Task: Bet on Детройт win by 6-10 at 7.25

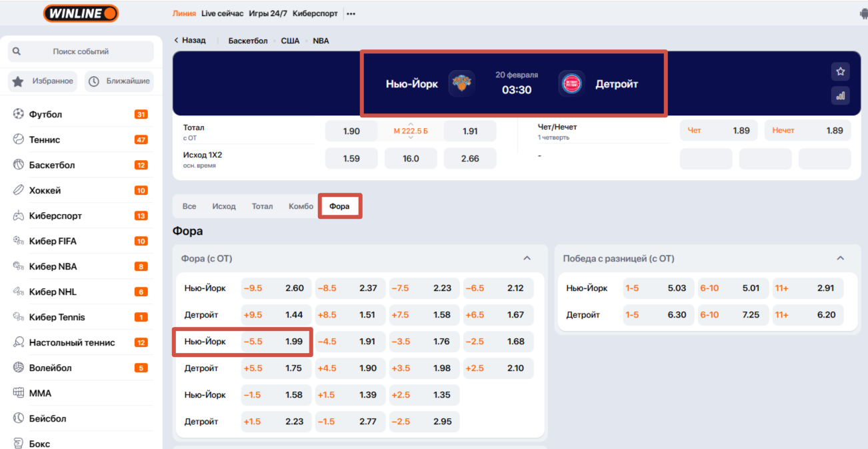Action: pyautogui.click(x=733, y=315)
